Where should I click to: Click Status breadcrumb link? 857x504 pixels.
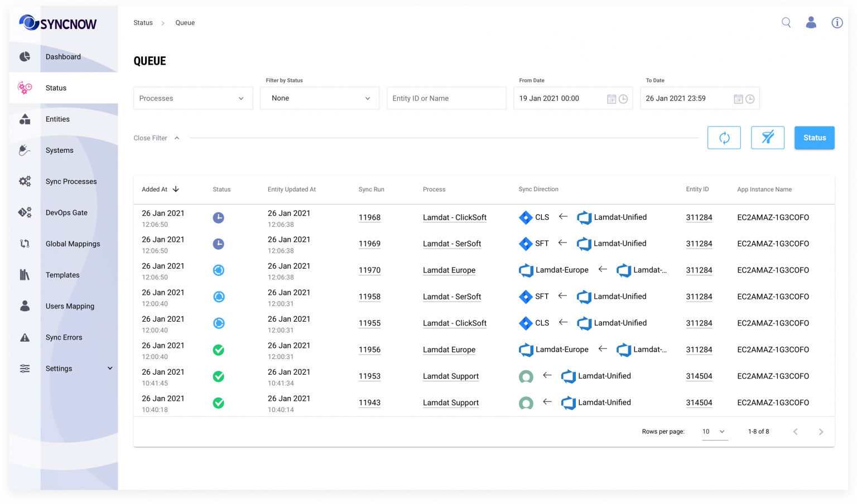(x=143, y=23)
